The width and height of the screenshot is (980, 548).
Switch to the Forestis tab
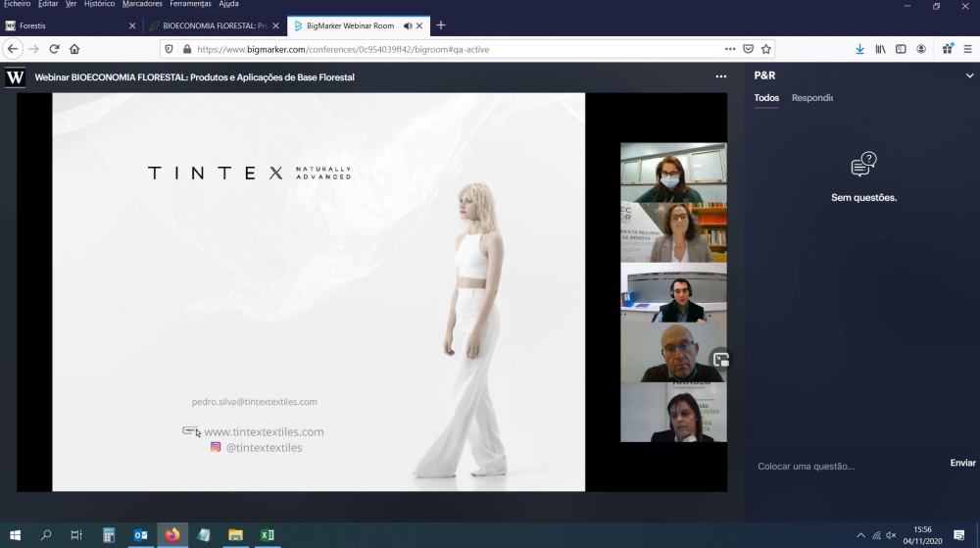click(70, 25)
